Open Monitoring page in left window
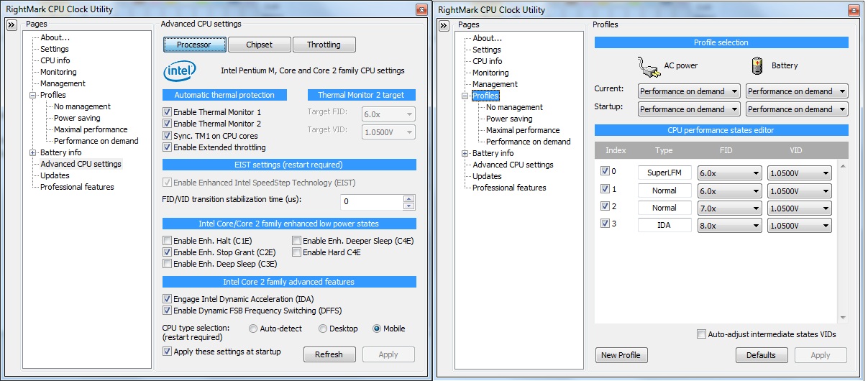Viewport: 868px width, 381px height. [58, 72]
